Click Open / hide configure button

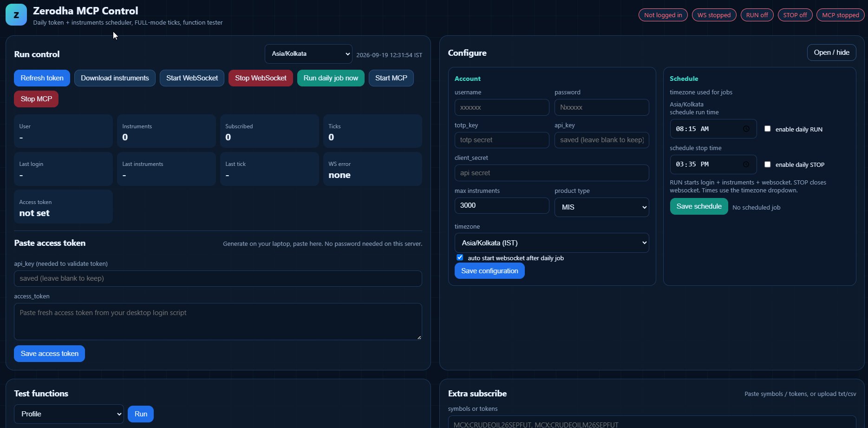(x=831, y=53)
